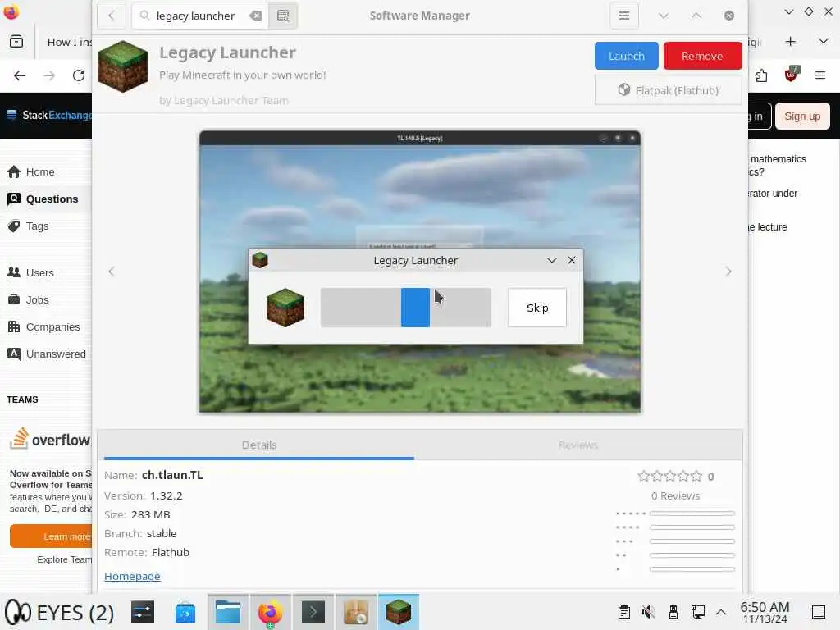Viewport: 840px width, 630px height.
Task: Go forward in Firefox browser
Action: pyautogui.click(x=49, y=75)
